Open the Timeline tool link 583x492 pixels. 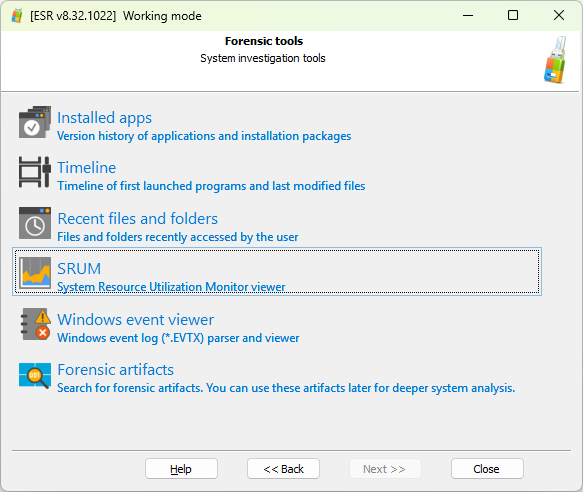tap(87, 168)
